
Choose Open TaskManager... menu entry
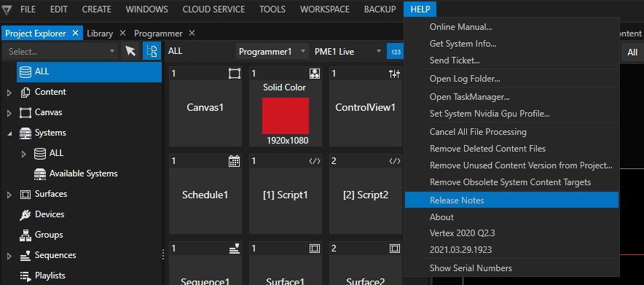[x=511, y=97]
